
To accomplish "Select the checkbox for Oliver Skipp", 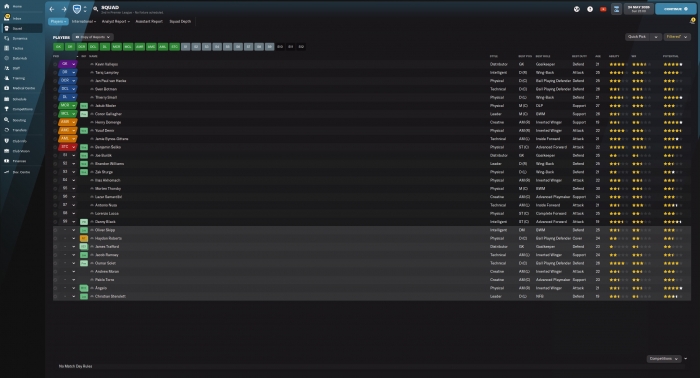I will tap(55, 230).
